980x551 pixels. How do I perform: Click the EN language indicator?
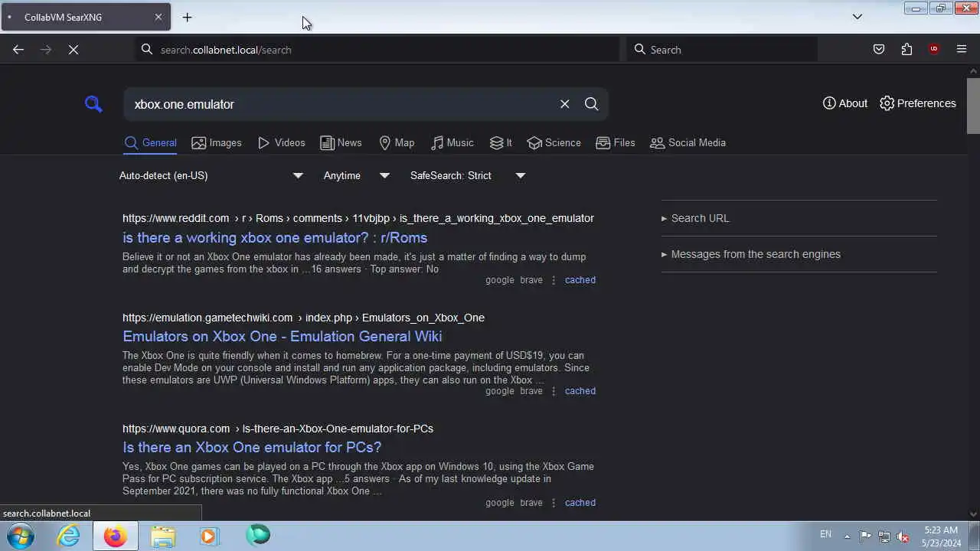825,534
